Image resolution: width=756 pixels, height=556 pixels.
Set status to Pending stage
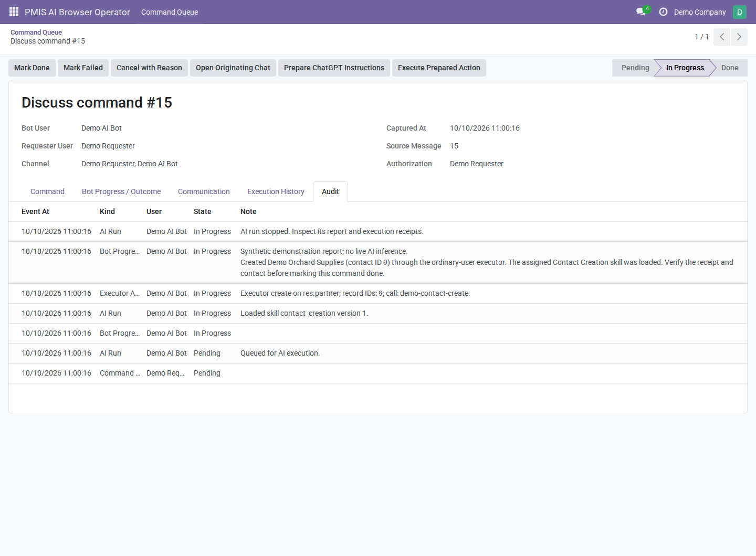pos(635,68)
